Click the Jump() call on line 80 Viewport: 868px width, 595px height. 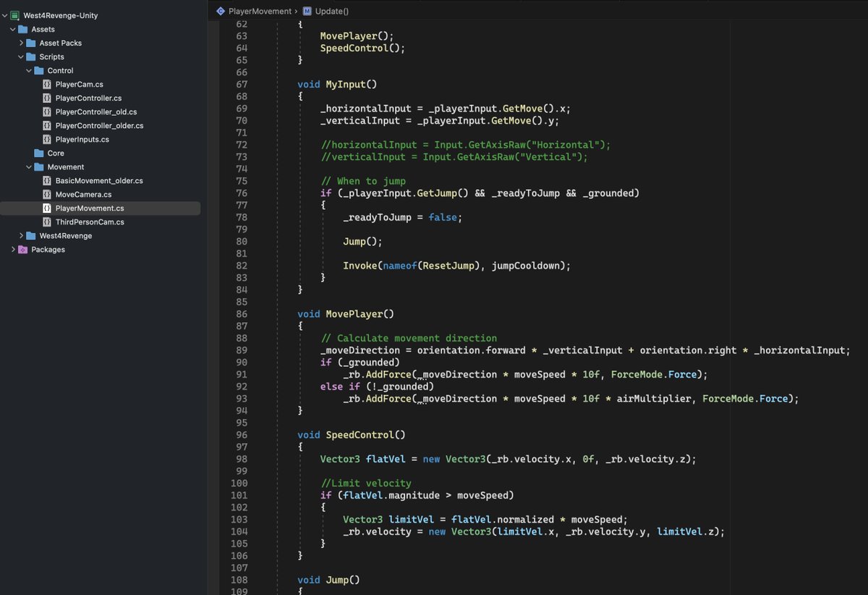pyautogui.click(x=360, y=242)
